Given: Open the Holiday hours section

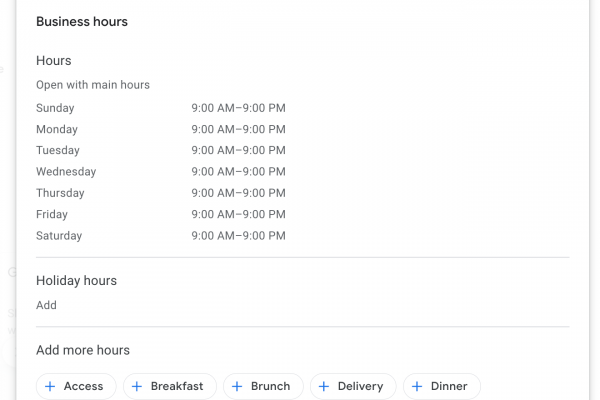Looking at the screenshot, I should coord(76,281).
